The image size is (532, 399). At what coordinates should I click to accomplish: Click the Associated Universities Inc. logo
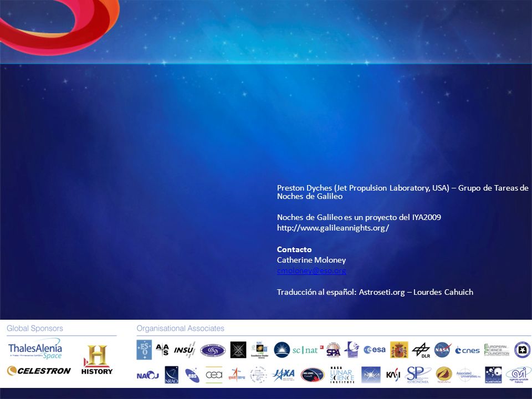[x=468, y=375]
